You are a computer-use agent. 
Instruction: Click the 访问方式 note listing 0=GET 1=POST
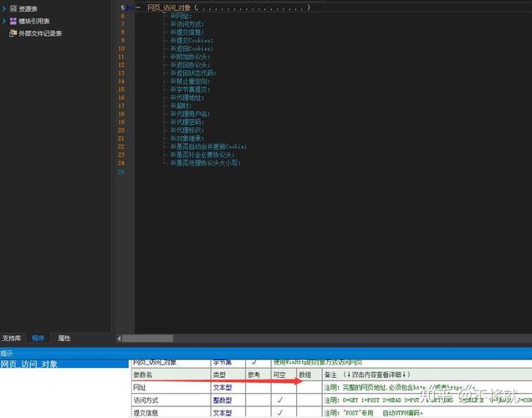[x=427, y=400]
